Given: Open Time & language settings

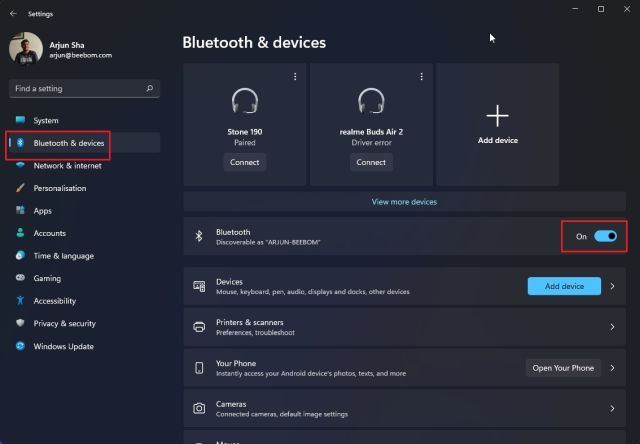Looking at the screenshot, I should pyautogui.click(x=63, y=256).
